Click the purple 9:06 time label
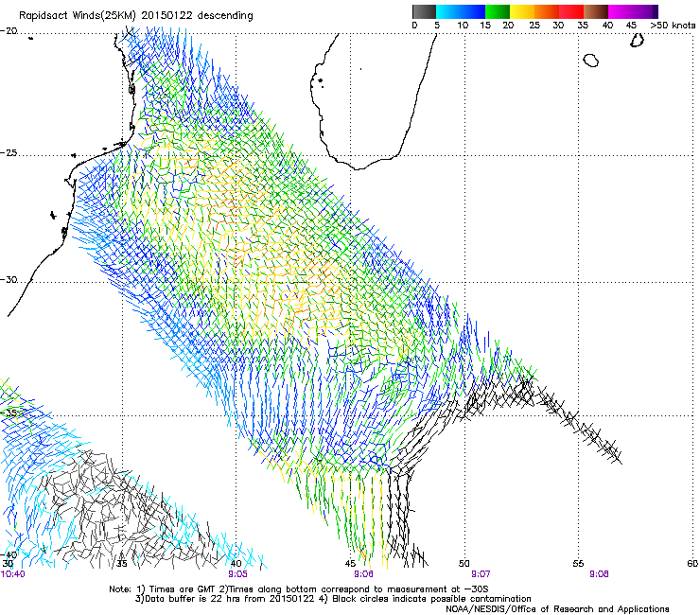The image size is (700, 615). [x=363, y=574]
